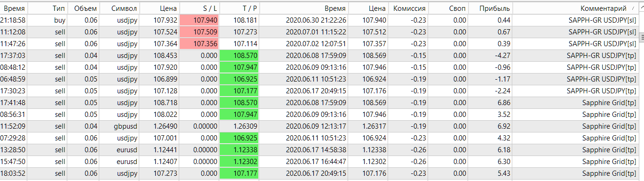Select eurusd trade opened at 13:28:50

(322, 150)
